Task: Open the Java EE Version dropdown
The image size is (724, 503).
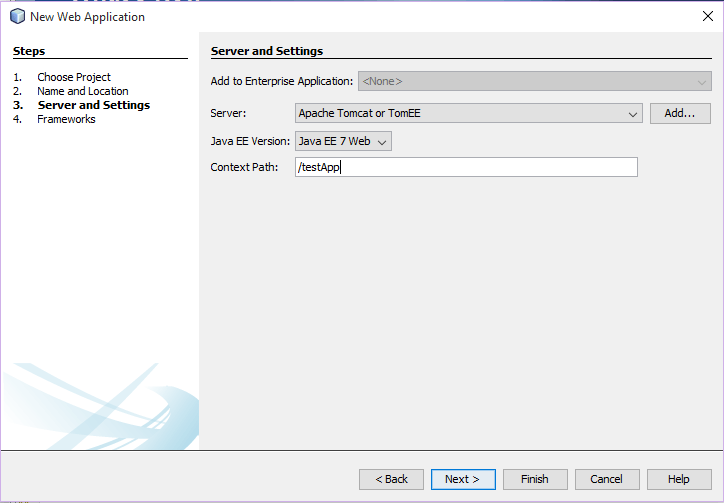Action: 343,141
